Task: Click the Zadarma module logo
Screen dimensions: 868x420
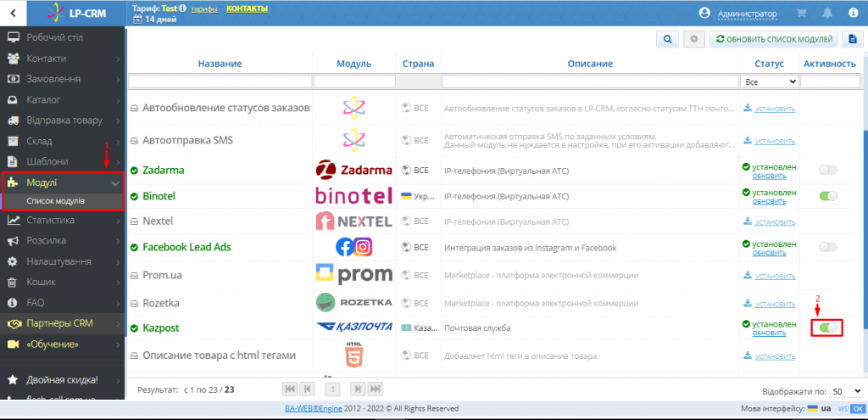Action: pos(354,170)
